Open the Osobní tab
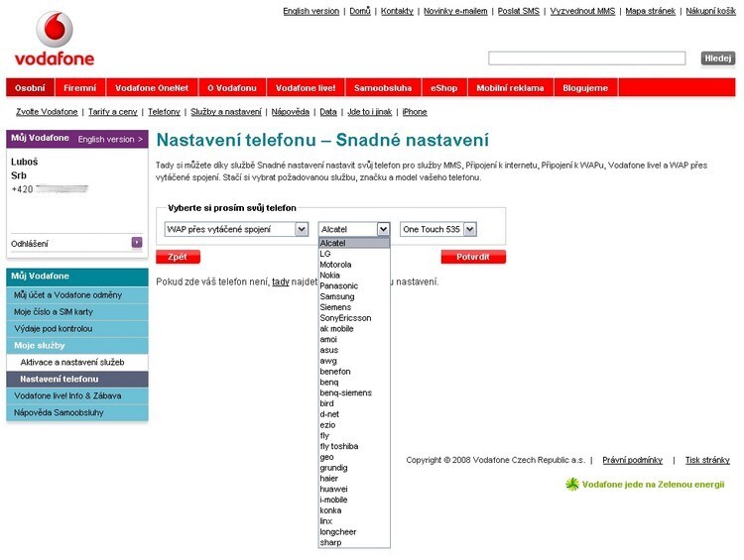 [x=30, y=88]
